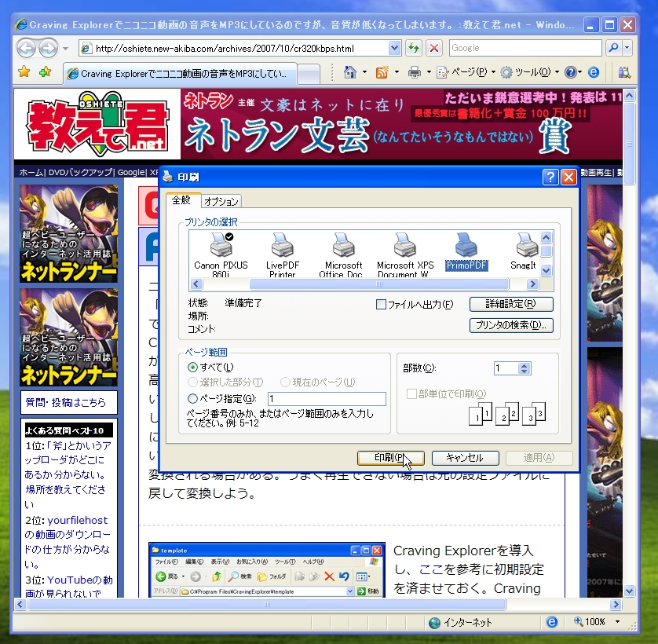Viewport: 658px width, 644px height.
Task: Expand the feeds button dropdown arrow
Action: (x=397, y=72)
